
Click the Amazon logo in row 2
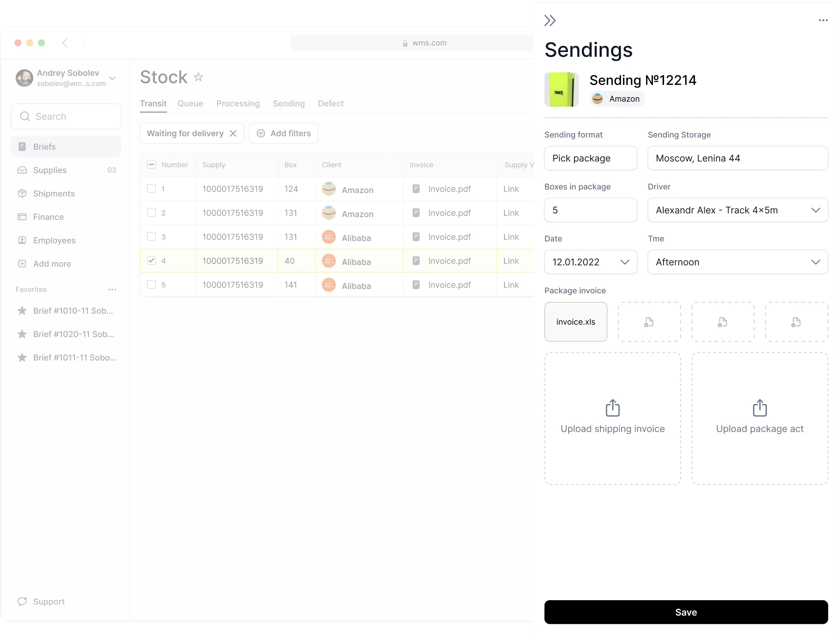(329, 213)
